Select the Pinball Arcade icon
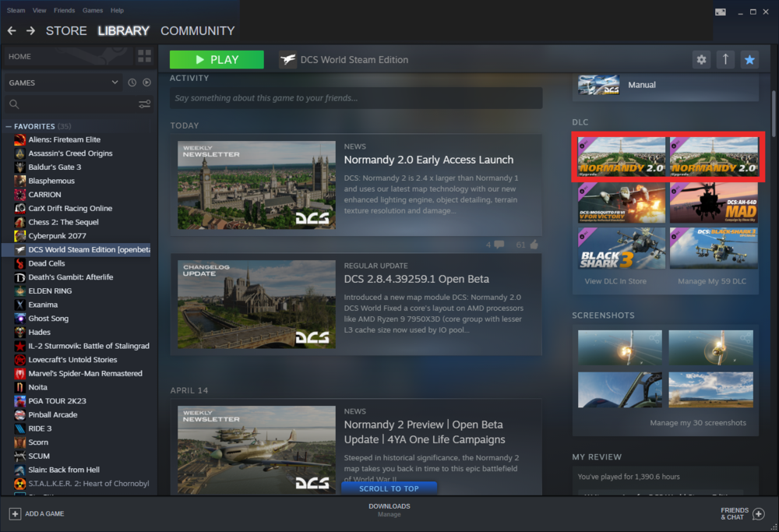Image resolution: width=779 pixels, height=532 pixels. pos(20,414)
